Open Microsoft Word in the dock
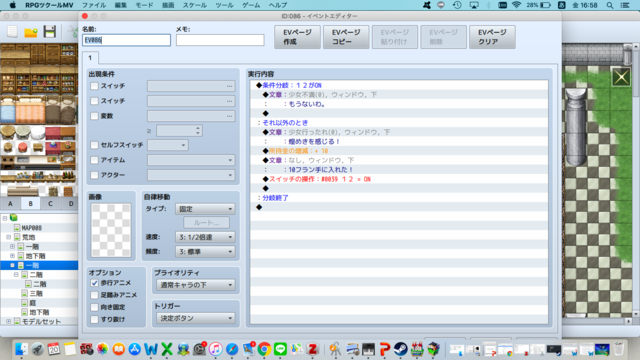 151,349
